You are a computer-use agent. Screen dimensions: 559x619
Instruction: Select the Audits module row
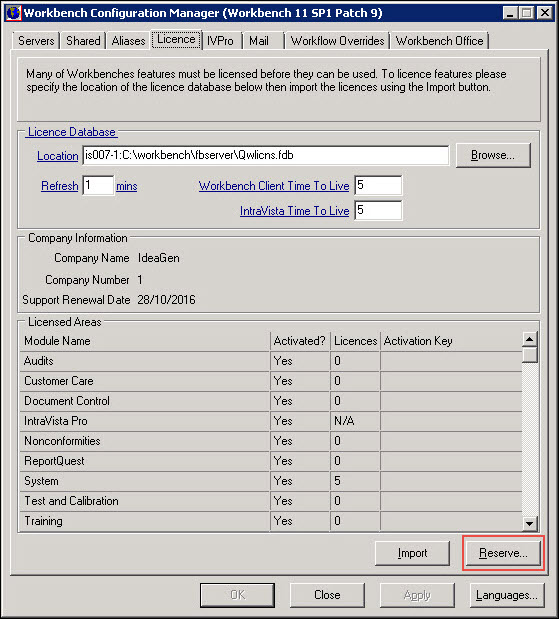271,361
